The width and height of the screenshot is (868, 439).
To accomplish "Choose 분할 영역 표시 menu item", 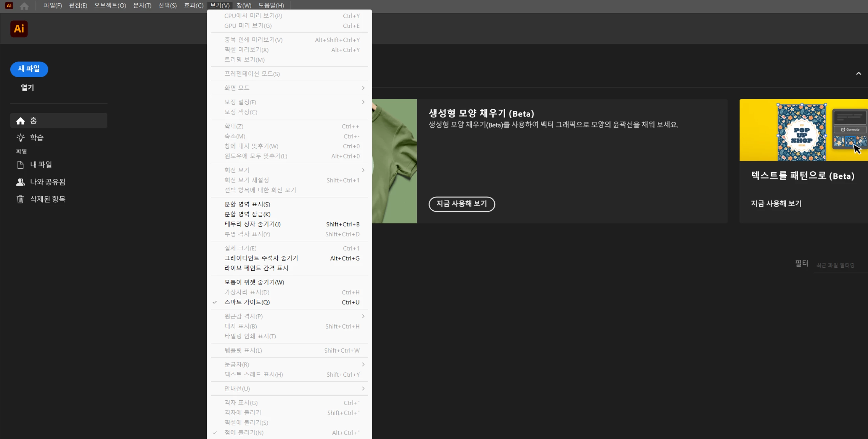I will [x=247, y=204].
